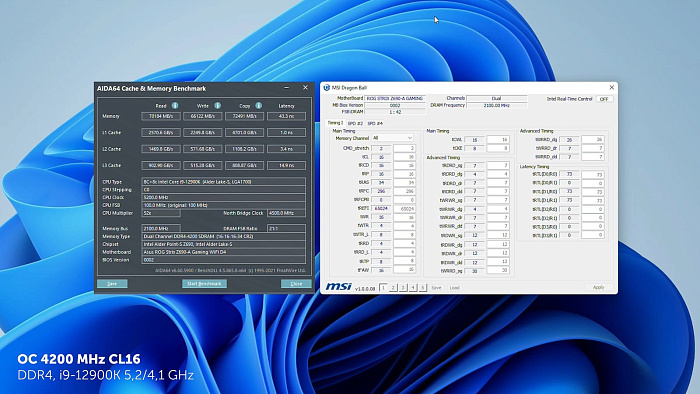Viewport: 700px width, 394px height.
Task: Click the editable tWRRD_dg value field
Action: 593,140
